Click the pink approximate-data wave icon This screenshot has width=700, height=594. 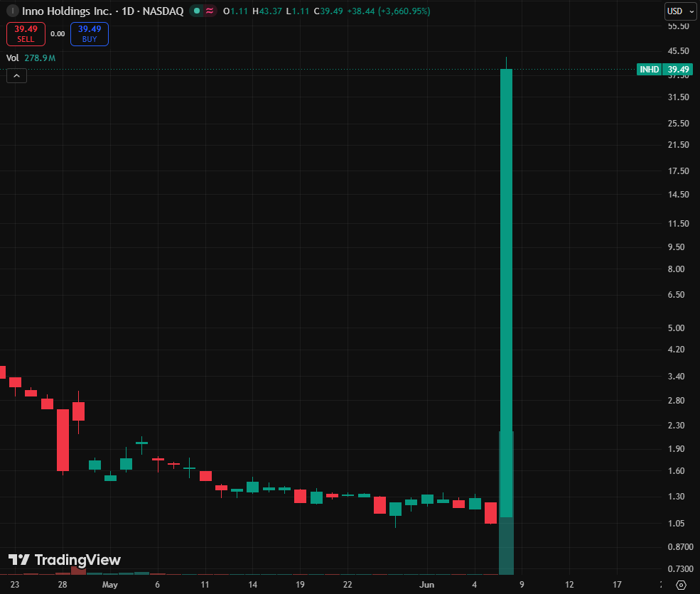(x=210, y=11)
